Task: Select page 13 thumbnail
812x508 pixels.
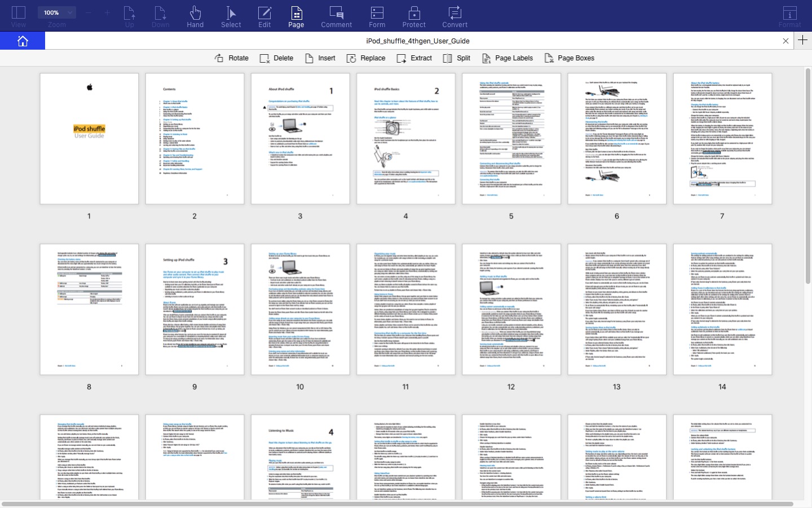Action: [x=617, y=309]
